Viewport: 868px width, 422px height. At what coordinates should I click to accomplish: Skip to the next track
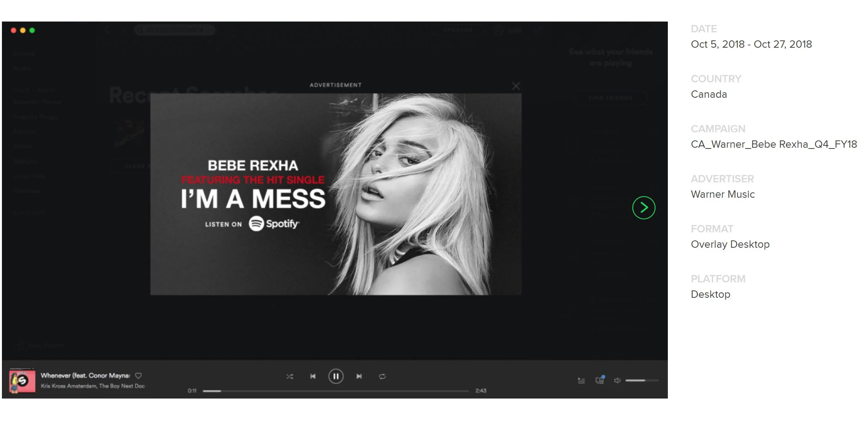(359, 376)
